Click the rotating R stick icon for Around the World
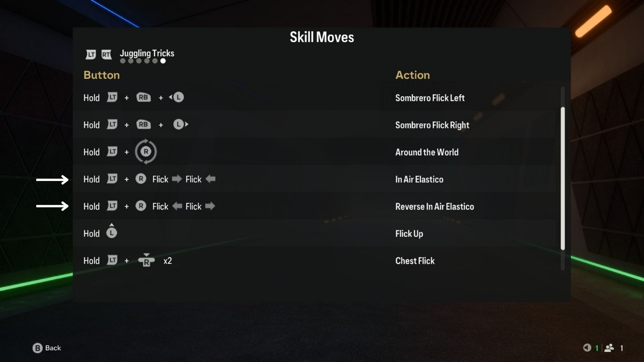This screenshot has height=362, width=644. [146, 152]
